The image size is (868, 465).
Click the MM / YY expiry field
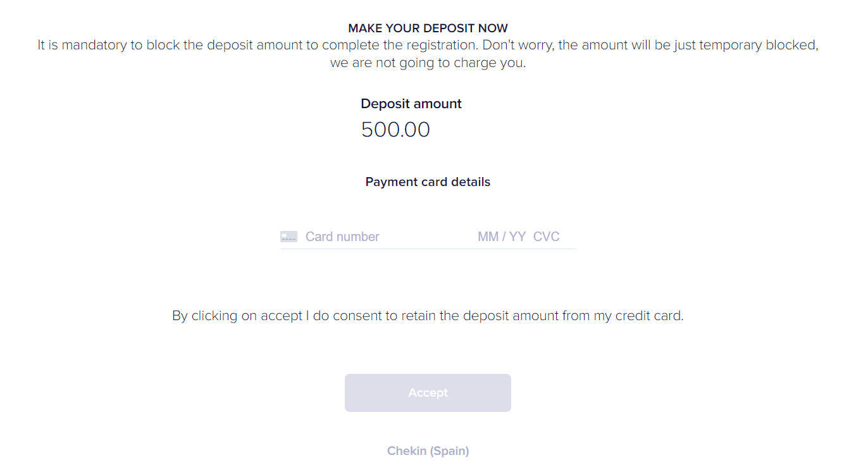[x=502, y=237]
